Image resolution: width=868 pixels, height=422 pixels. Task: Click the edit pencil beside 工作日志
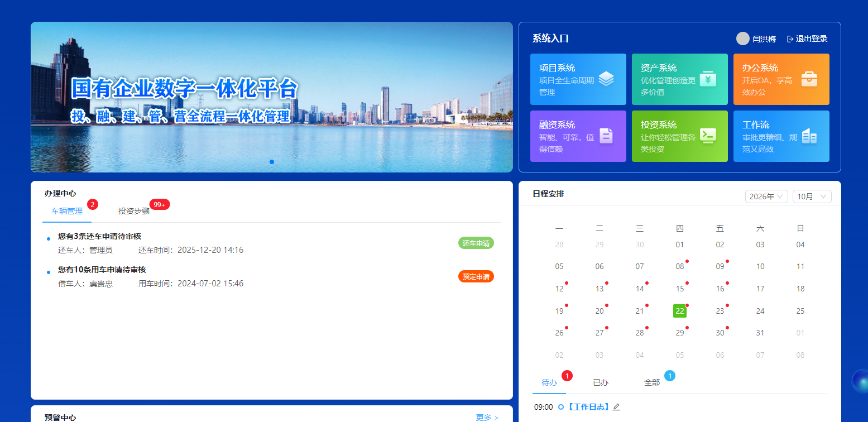[x=616, y=407]
